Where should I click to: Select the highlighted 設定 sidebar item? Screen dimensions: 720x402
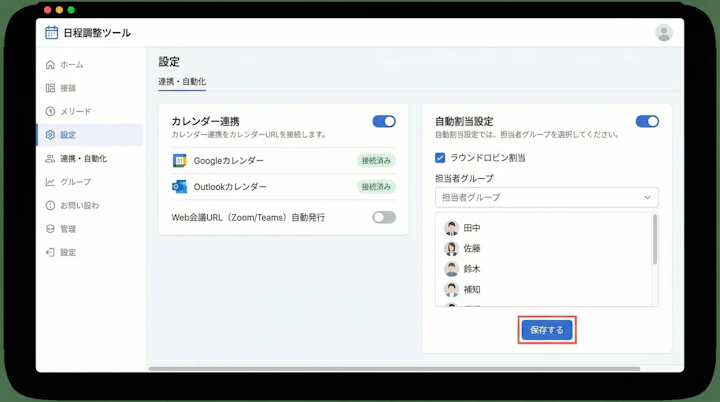coord(90,135)
